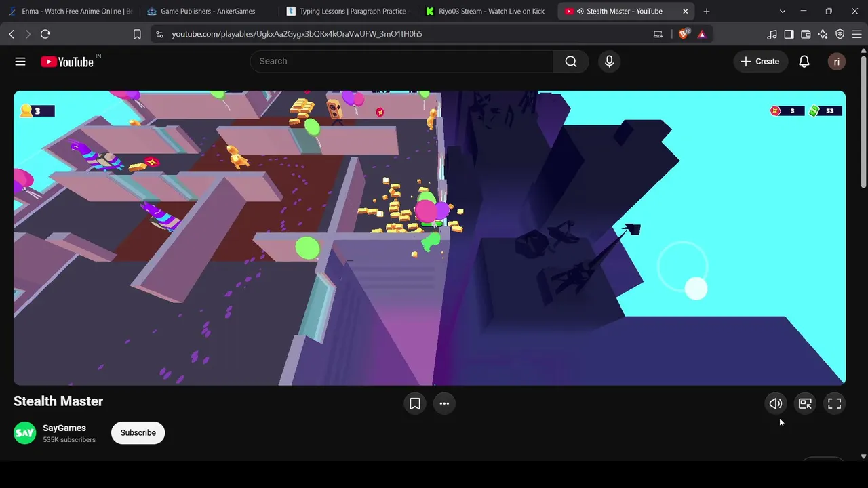Enter fullscreen for the game
Viewport: 868px width, 488px height.
(x=835, y=404)
